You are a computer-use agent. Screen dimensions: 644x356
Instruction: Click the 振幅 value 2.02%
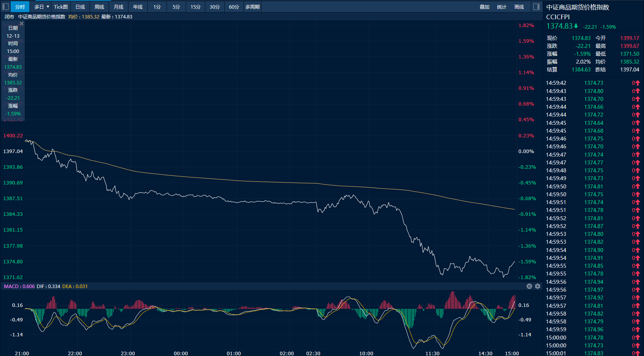coord(584,62)
